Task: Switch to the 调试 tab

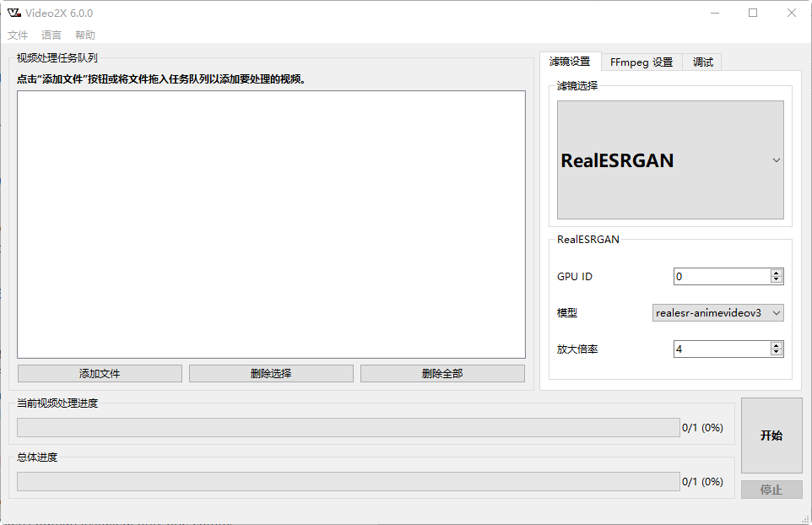Action: tap(701, 62)
